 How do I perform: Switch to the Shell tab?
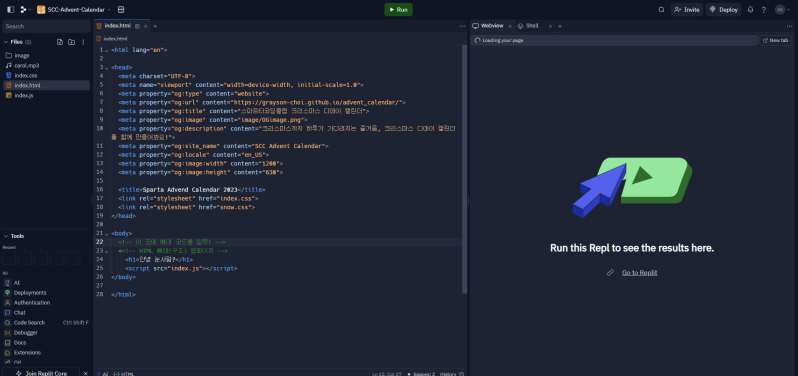[x=528, y=25]
